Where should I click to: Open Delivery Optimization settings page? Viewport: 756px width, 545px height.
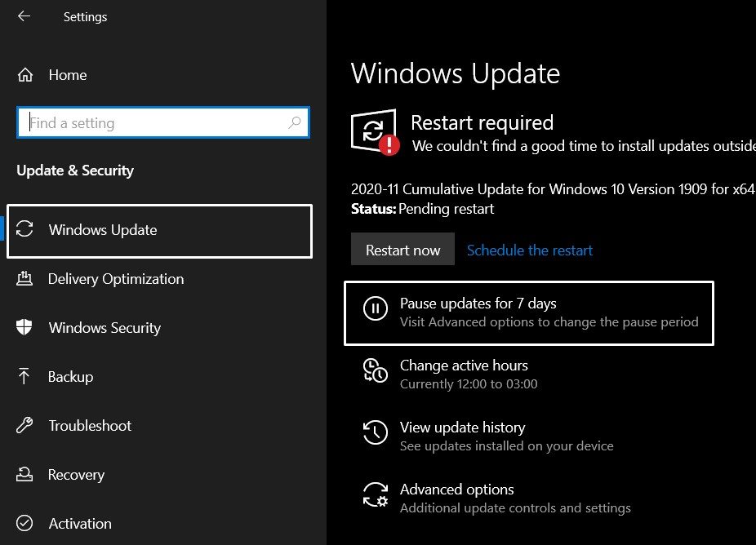[x=116, y=279]
